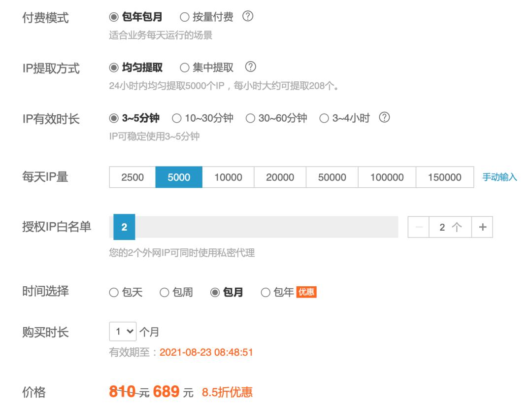Viewport: 532px width, 407px height.
Task: Increase the whitelist IP count with plus
Action: point(483,227)
